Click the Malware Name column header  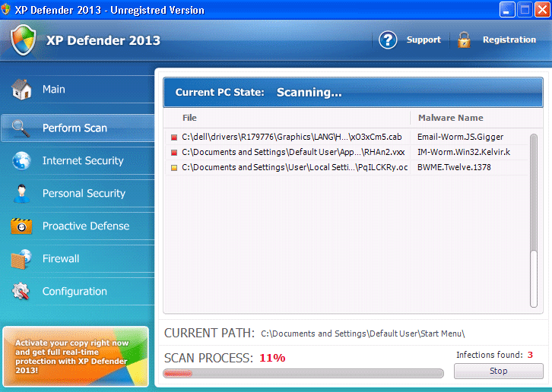click(x=450, y=119)
